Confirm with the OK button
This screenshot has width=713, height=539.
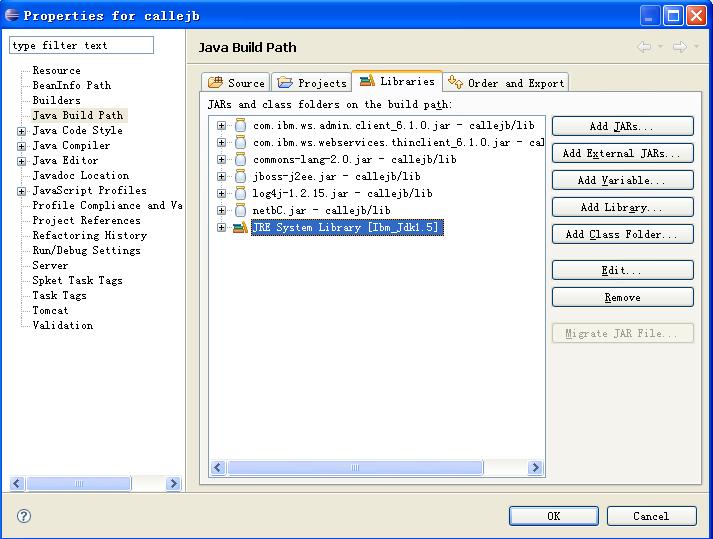[554, 516]
